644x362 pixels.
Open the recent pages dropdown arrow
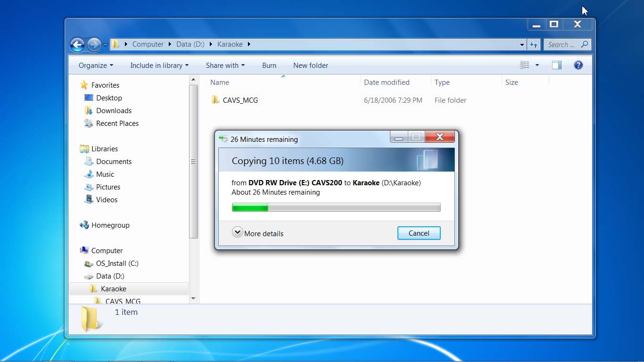click(105, 45)
